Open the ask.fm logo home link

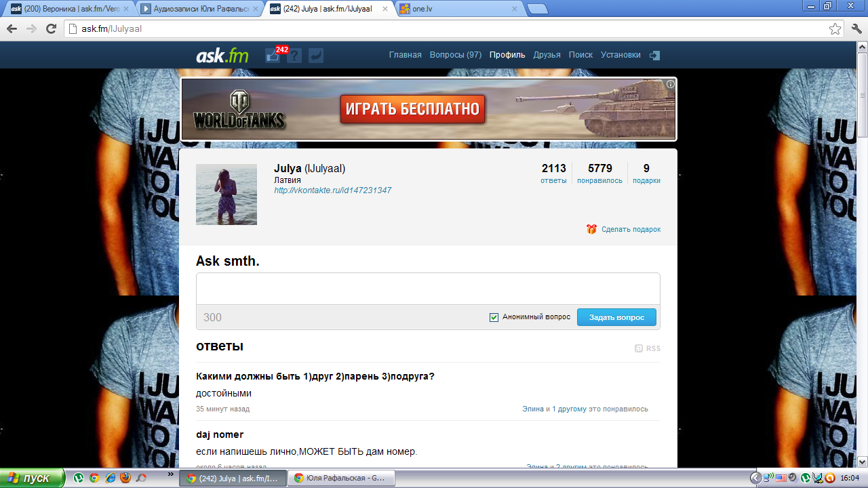pos(222,56)
